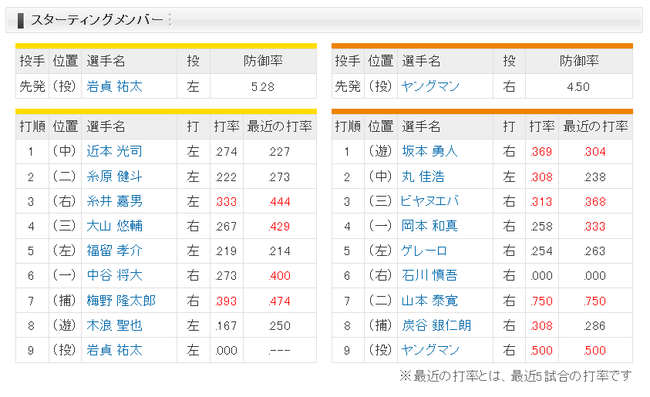This screenshot has height=397, width=650.
Task: Click 炭谷 銀仁朗's .286 recent average
Action: [x=595, y=326]
